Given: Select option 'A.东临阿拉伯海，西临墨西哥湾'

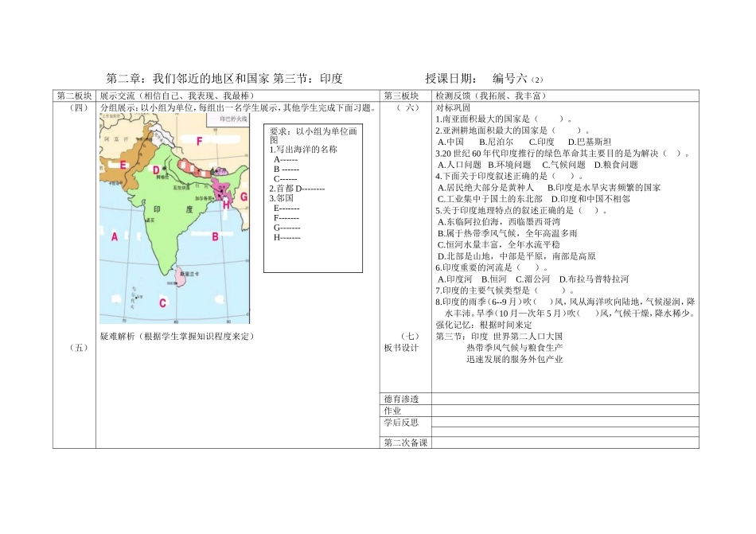Looking at the screenshot, I should click(499, 222).
